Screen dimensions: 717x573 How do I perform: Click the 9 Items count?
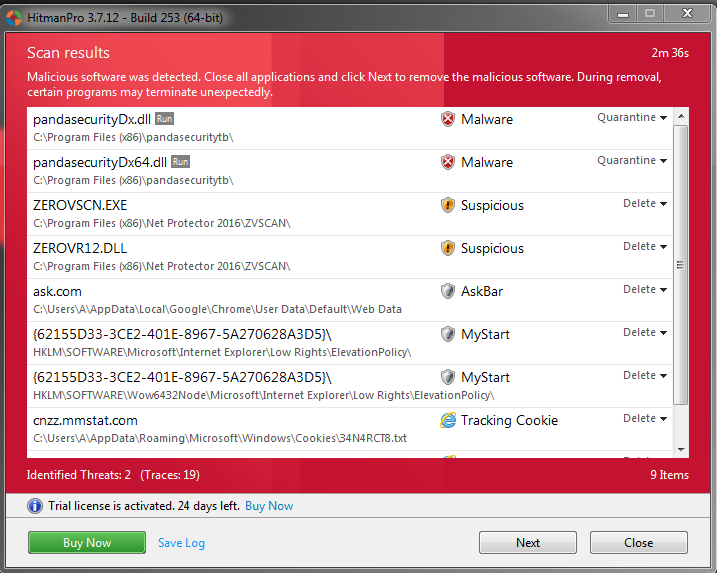[x=669, y=475]
